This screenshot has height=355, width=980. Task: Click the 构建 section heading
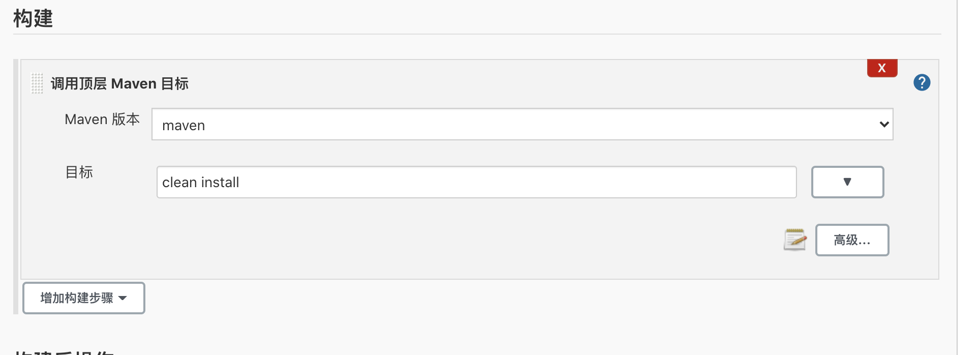(33, 19)
